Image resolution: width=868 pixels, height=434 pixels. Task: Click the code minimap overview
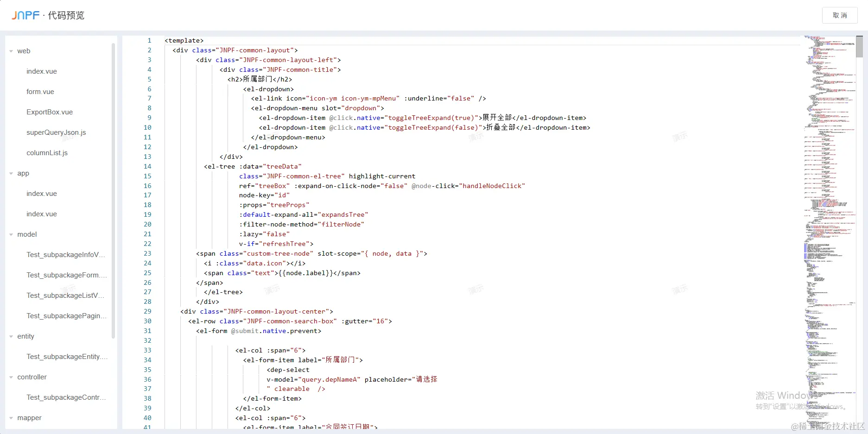[x=830, y=232]
